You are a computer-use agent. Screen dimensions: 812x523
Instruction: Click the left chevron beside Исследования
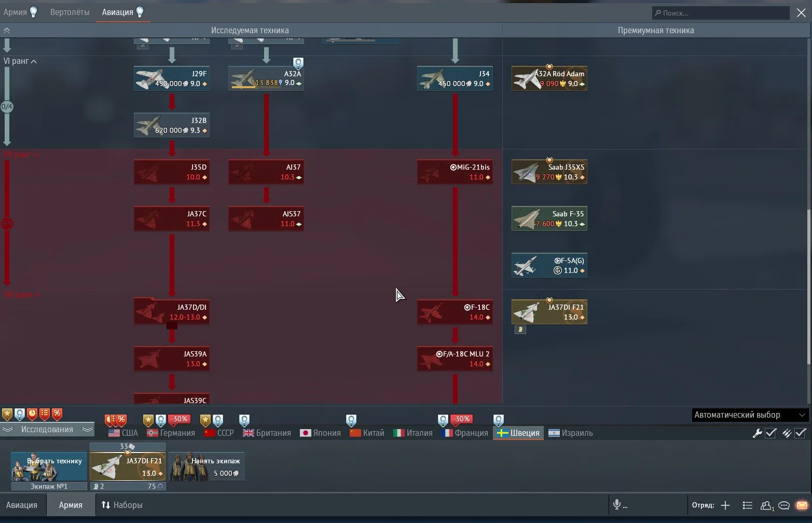tap(8, 430)
